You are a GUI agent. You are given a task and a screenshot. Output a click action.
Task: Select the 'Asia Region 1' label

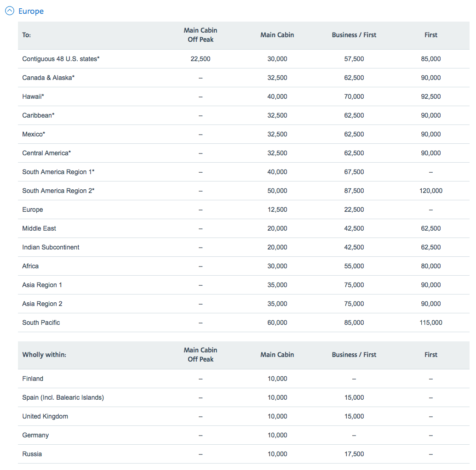click(x=42, y=285)
